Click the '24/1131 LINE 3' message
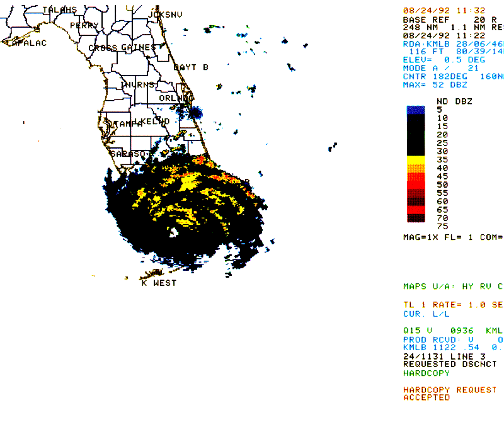 click(444, 357)
